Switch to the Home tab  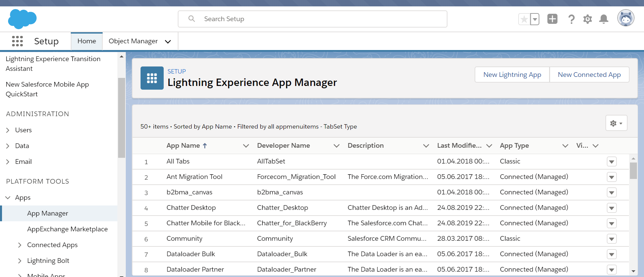87,41
